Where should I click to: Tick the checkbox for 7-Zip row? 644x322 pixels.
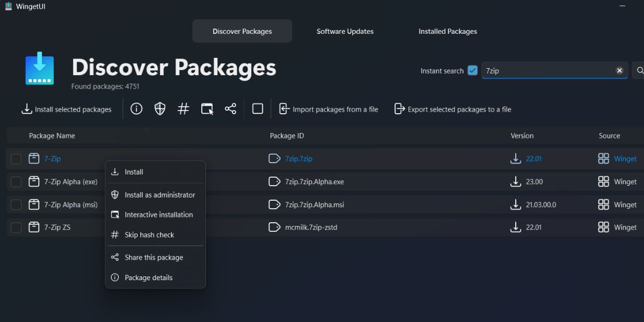[x=16, y=159]
